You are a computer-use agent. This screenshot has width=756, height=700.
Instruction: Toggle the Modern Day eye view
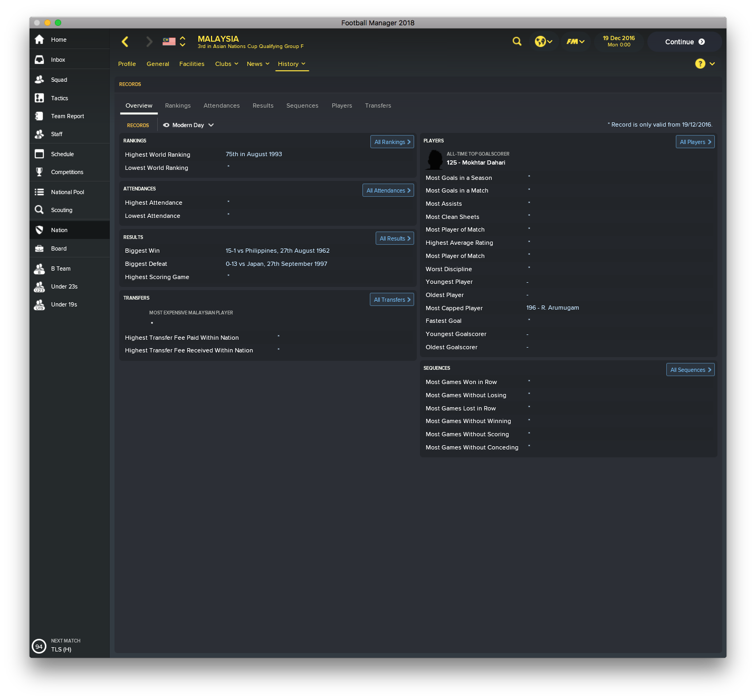click(x=166, y=125)
